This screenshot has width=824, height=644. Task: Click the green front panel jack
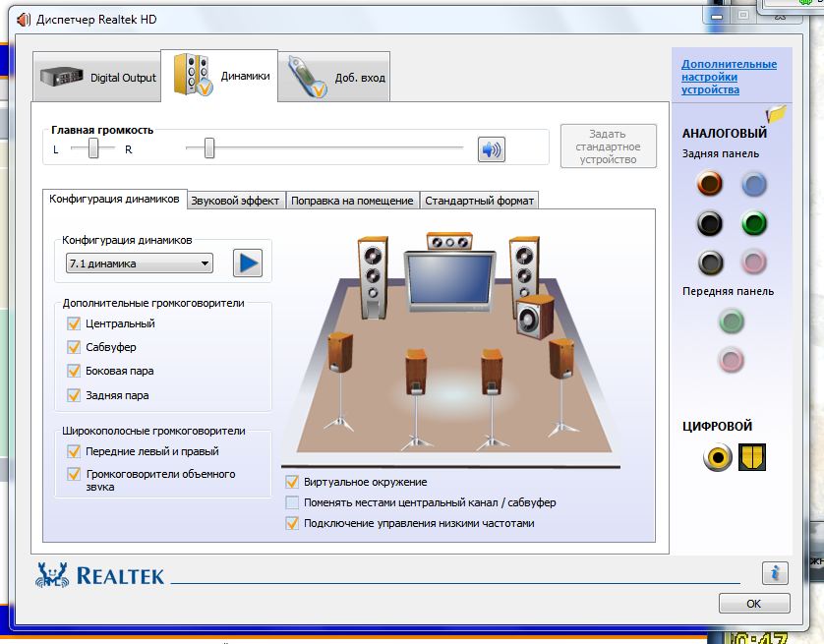tap(731, 322)
